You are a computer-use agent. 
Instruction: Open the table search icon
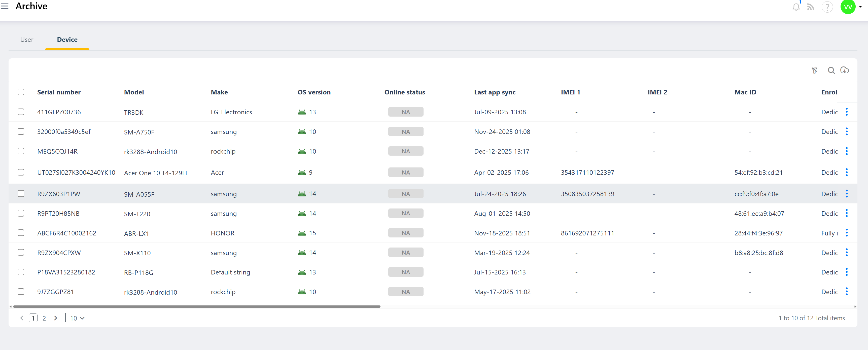click(x=831, y=71)
